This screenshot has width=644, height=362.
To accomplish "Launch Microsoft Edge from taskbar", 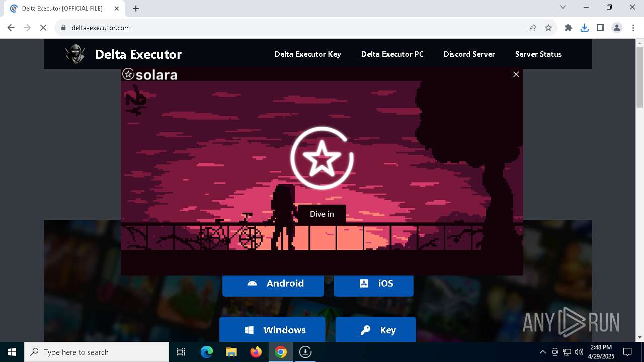I will pos(207,352).
